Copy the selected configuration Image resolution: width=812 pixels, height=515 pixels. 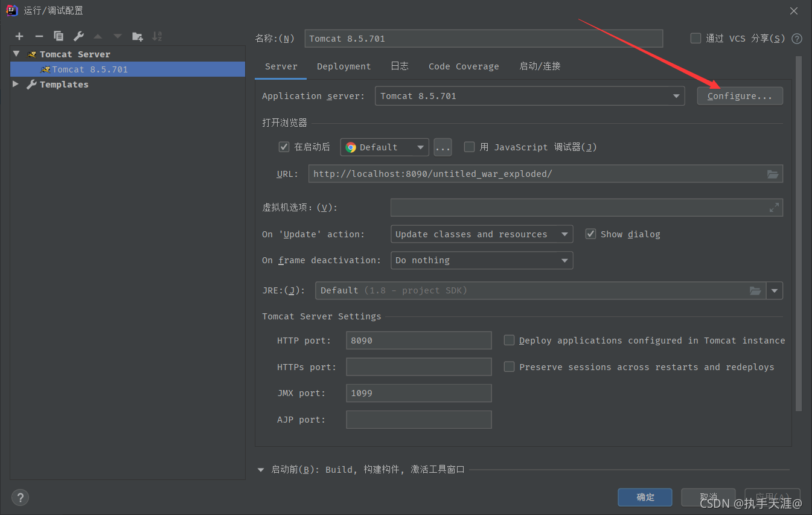pyautogui.click(x=59, y=36)
